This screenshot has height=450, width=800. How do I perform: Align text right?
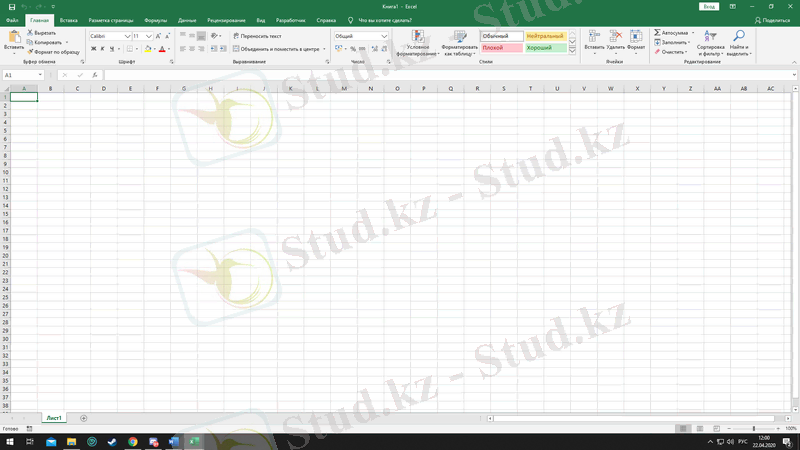201,49
